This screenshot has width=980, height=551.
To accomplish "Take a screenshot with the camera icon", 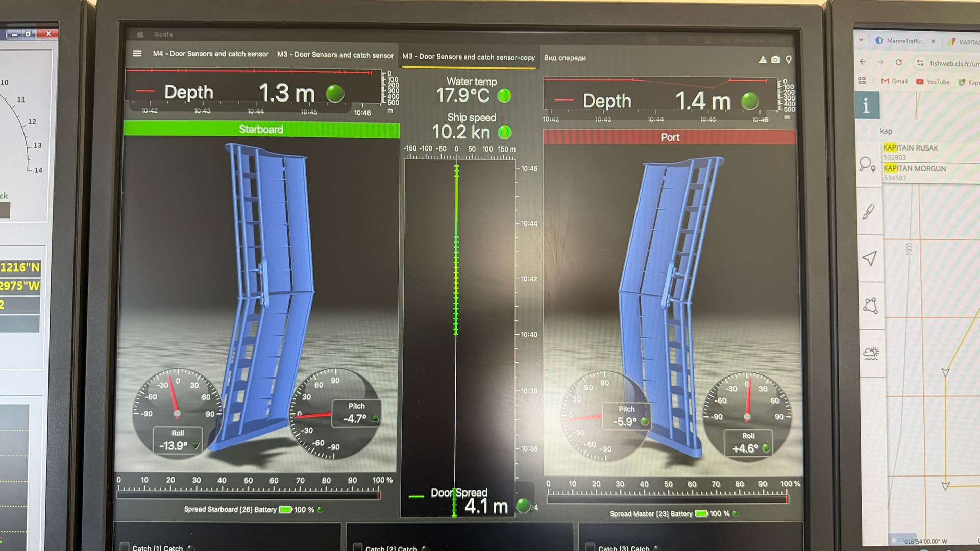I will coord(775,60).
